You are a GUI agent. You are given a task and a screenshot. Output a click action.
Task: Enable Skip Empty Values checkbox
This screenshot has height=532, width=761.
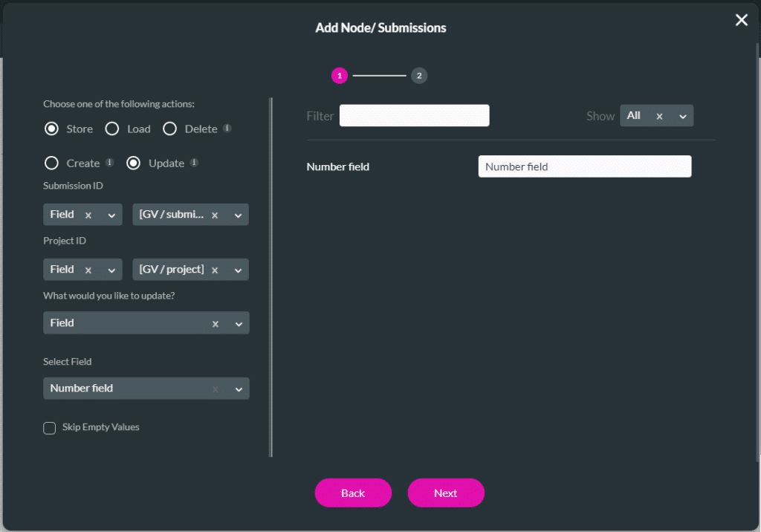tap(50, 428)
